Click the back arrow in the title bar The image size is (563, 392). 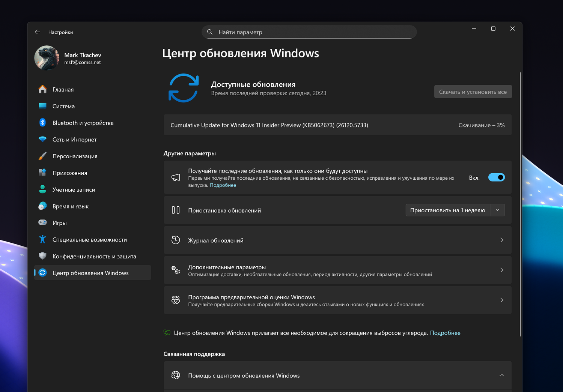pyautogui.click(x=38, y=32)
